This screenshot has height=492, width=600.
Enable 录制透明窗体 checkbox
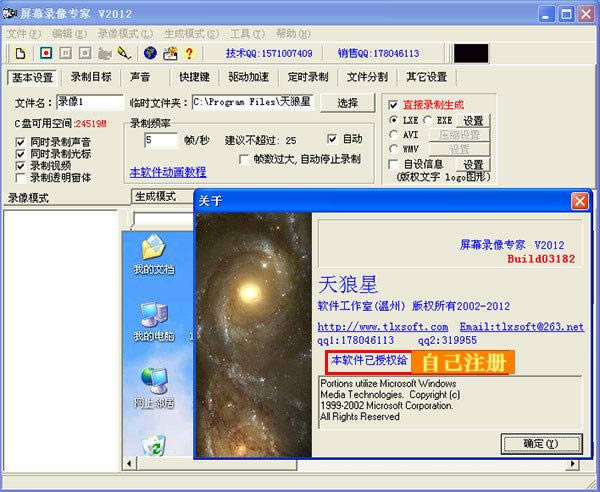tap(20, 178)
